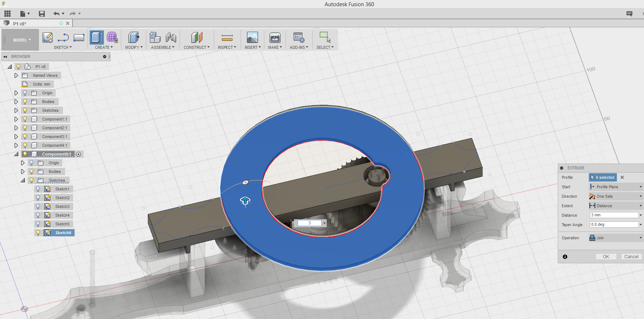The height and width of the screenshot is (319, 644).
Task: Toggle visibility of Sketch6
Action: pos(38,233)
